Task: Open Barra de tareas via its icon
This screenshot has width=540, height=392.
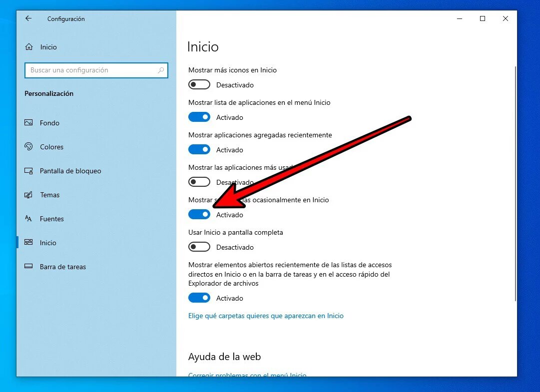Action: pyautogui.click(x=29, y=267)
